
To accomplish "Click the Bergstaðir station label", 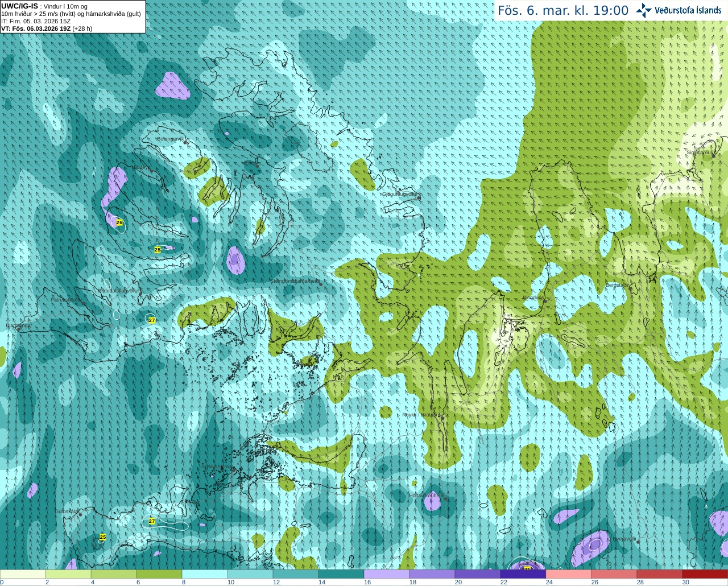I will pos(617,284).
